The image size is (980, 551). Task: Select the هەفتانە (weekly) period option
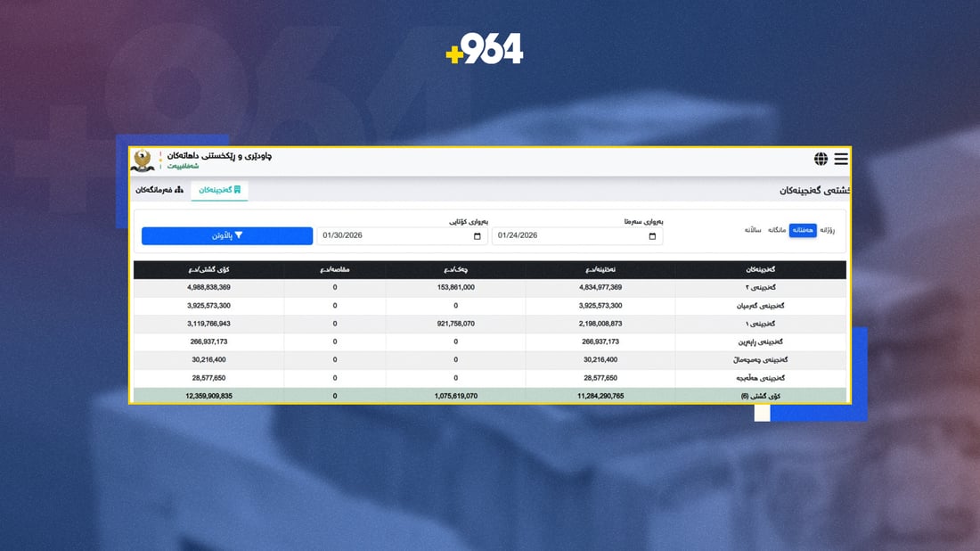coord(804,230)
